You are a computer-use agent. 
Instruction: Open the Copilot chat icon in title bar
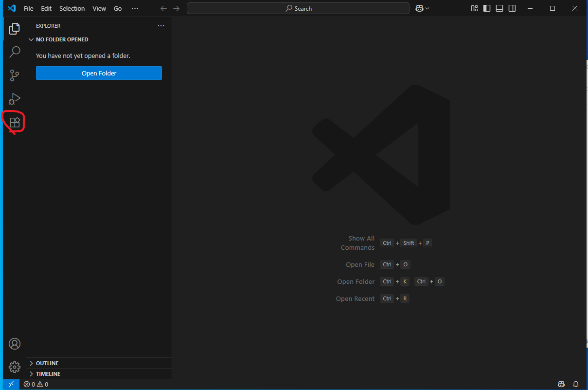click(419, 8)
